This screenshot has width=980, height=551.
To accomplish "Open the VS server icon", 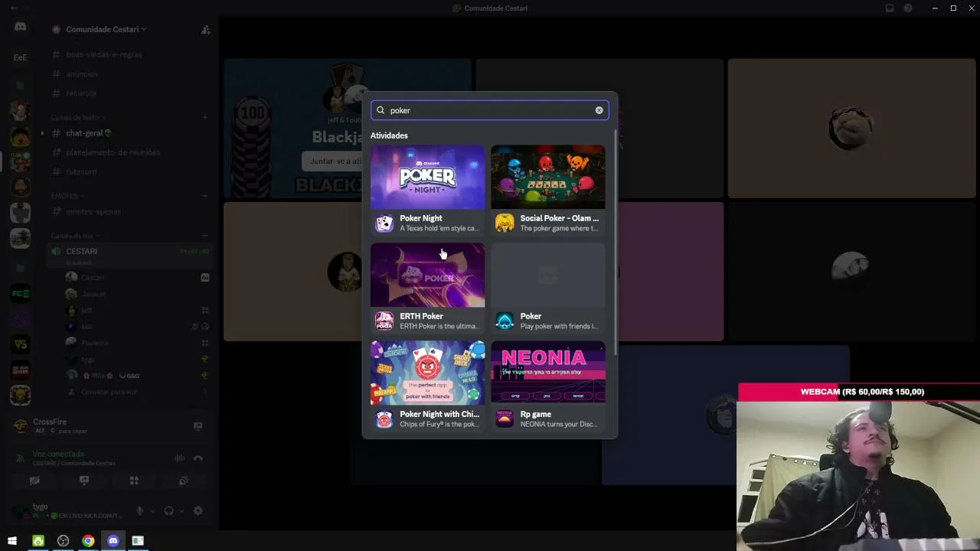I will (21, 344).
